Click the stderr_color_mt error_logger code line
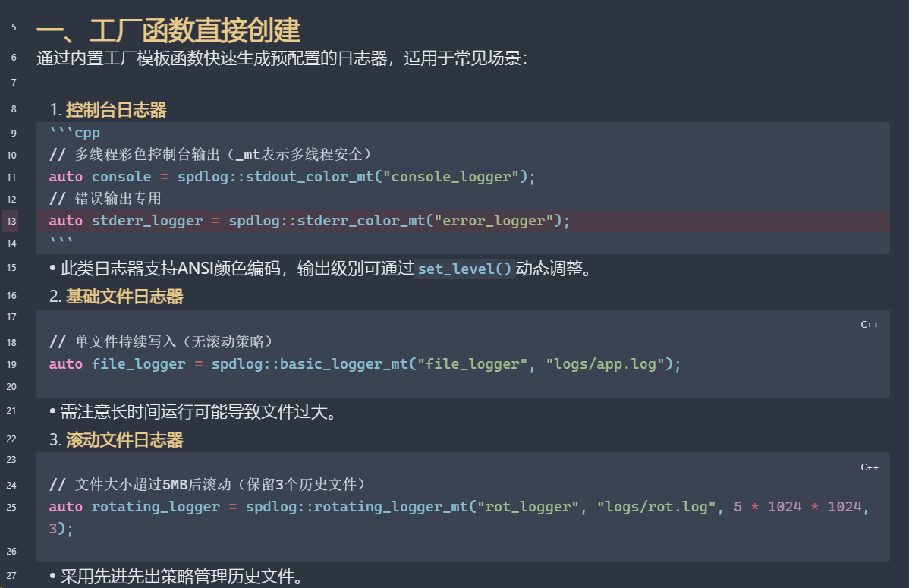This screenshot has width=909, height=588. pyautogui.click(x=309, y=220)
